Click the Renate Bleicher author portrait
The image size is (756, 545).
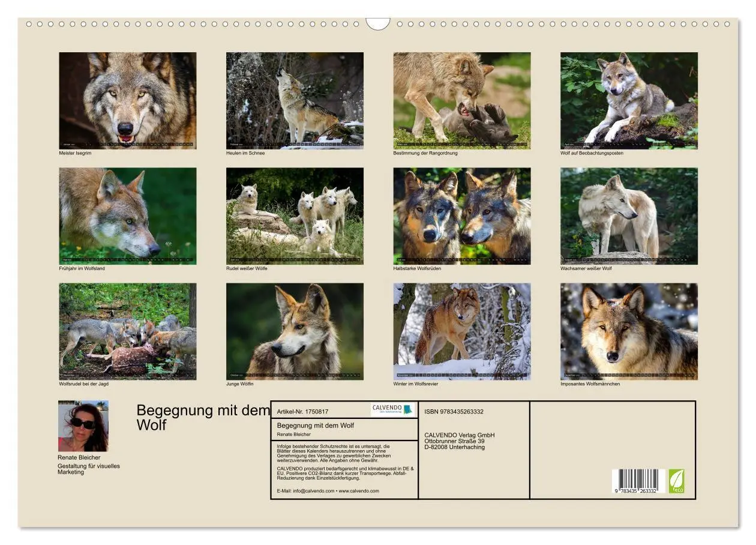(83, 426)
